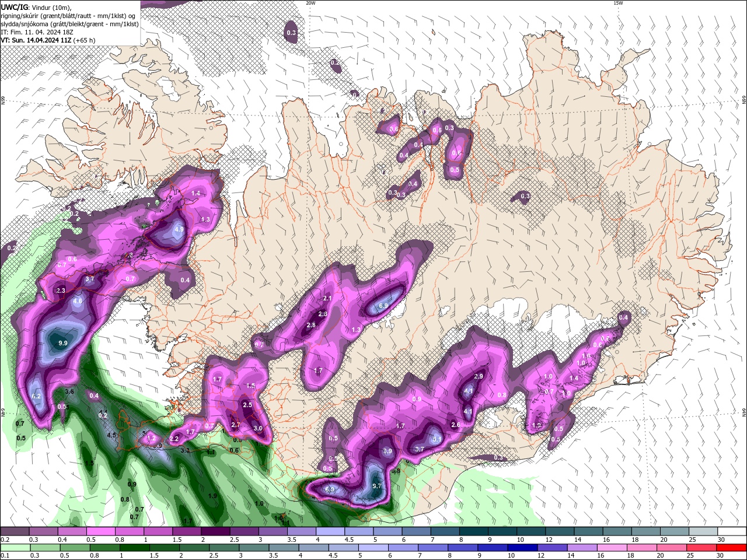The width and height of the screenshot is (747, 560).
Task: Select the 'slydda/snjókoma' legend description line
Action: point(69,24)
